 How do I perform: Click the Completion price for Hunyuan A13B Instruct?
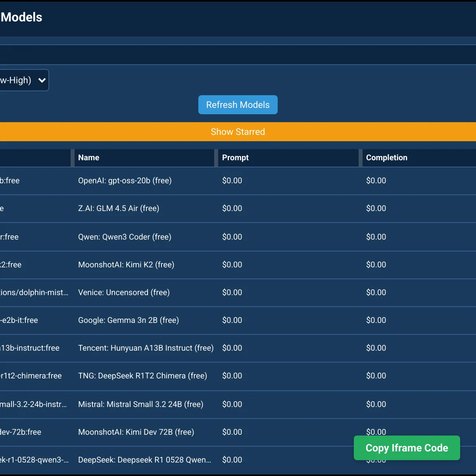[x=376, y=348]
